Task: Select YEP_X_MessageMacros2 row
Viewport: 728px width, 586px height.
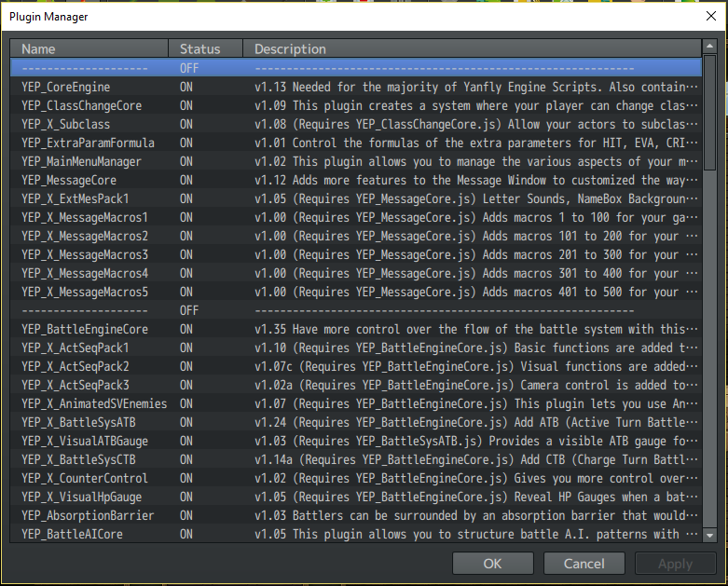Action: (356, 236)
